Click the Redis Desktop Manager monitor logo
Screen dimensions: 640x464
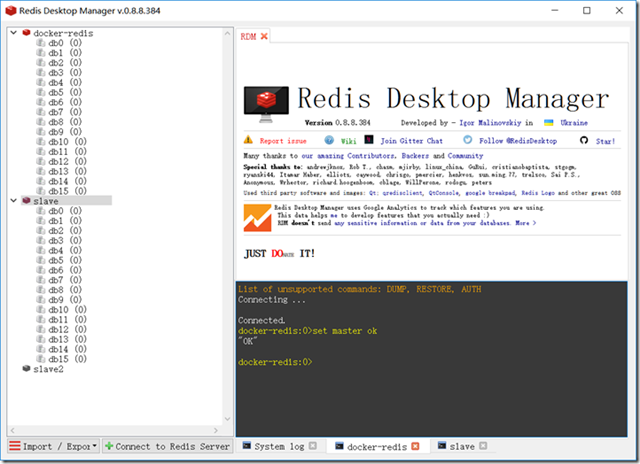(266, 104)
